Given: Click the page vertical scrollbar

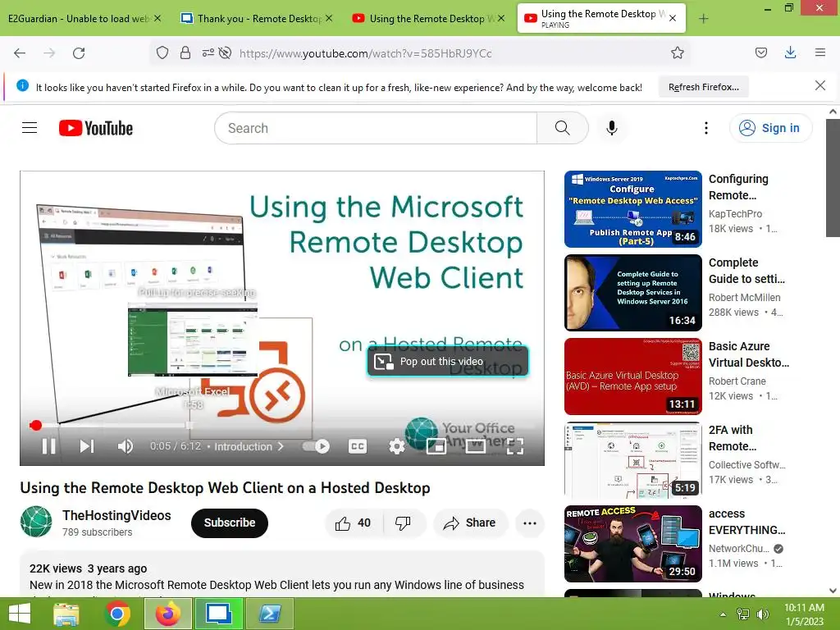Looking at the screenshot, I should [x=833, y=178].
